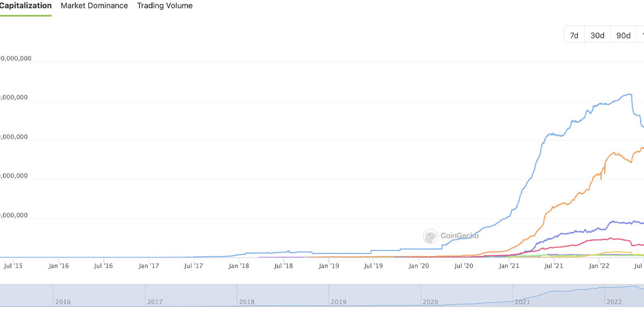This screenshot has width=644, height=311.
Task: Set chart range to 7d
Action: [x=574, y=35]
